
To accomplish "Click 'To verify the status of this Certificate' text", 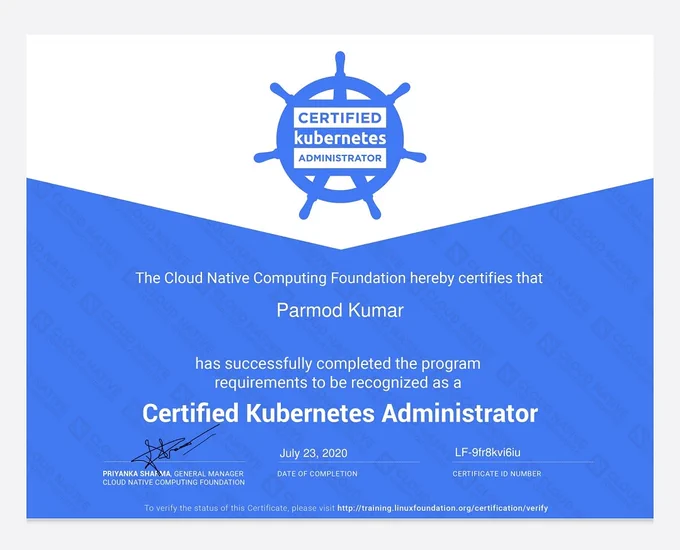I will tap(216, 508).
